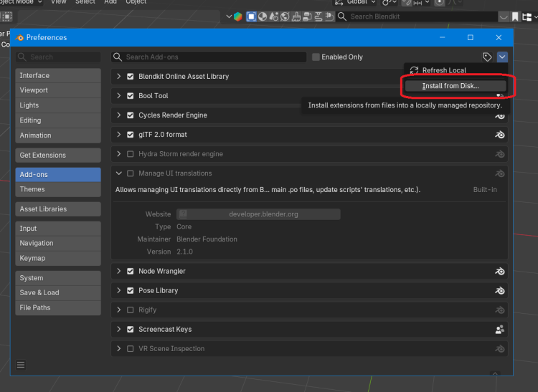Click the Blender logo icon on VR Scene Inspection row
The image size is (538, 392).
[499, 349]
